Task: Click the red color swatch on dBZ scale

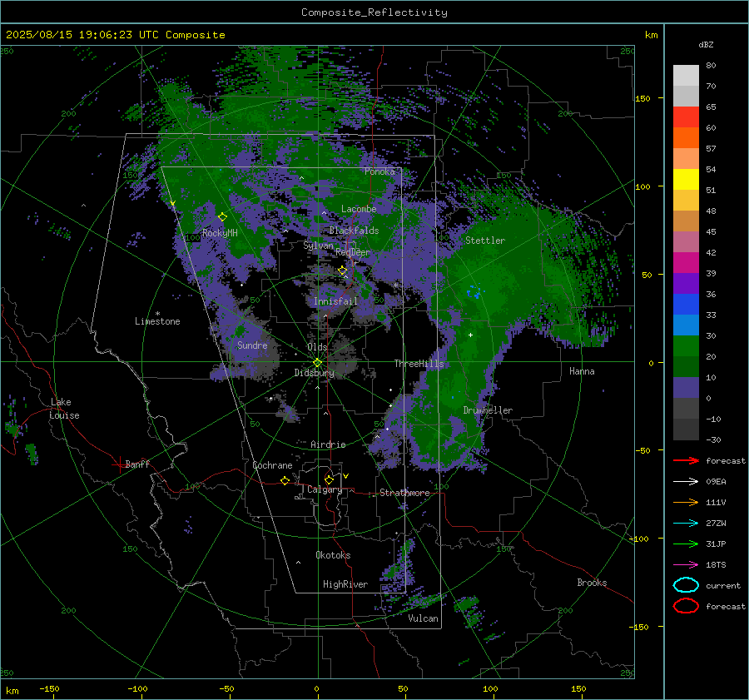Action: click(x=686, y=117)
